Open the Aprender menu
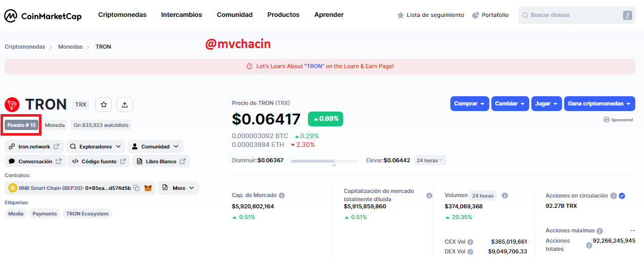The image size is (644, 260). click(329, 15)
